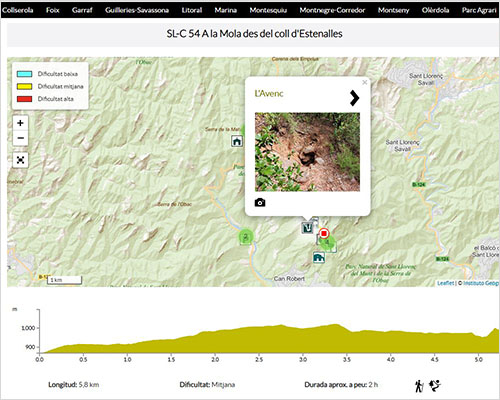Click the 'Dificultat alta' legend label
This screenshot has width=500, height=400.
click(56, 99)
